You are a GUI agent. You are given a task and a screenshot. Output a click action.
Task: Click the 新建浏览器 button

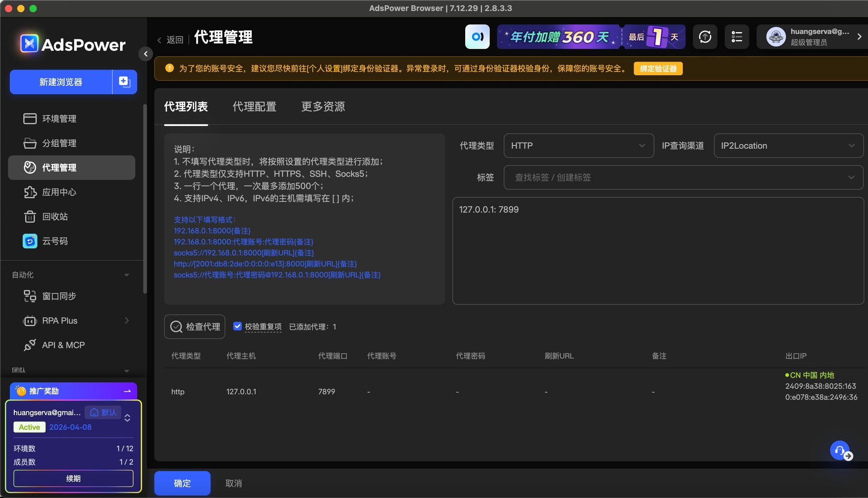(61, 82)
